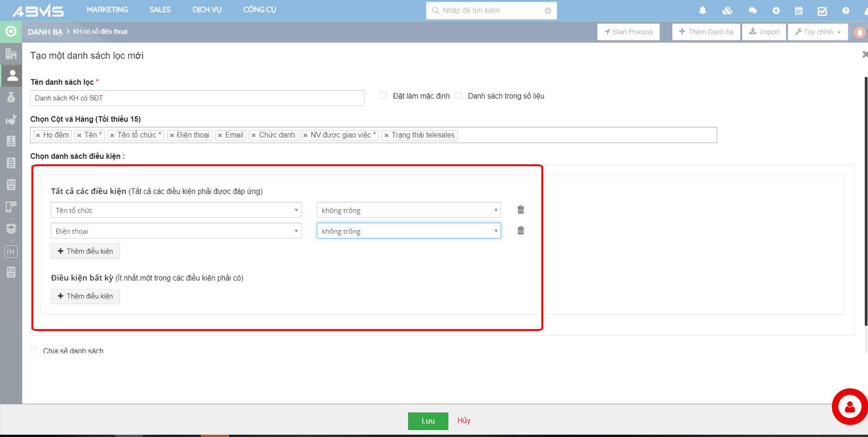
Task: Check the Chia sẻ danh sách option
Action: pos(34,350)
